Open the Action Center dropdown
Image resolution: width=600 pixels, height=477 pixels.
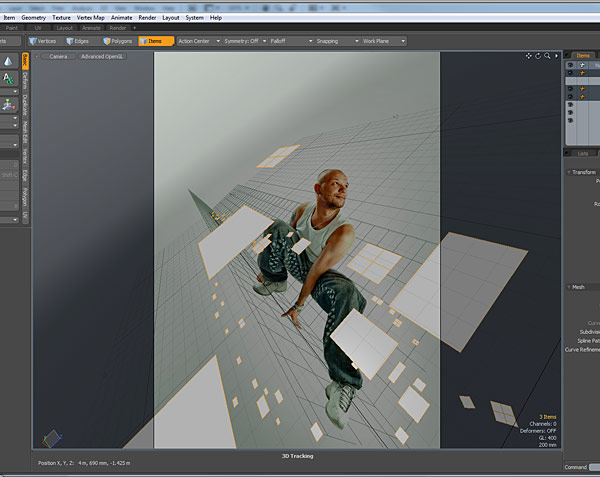199,41
